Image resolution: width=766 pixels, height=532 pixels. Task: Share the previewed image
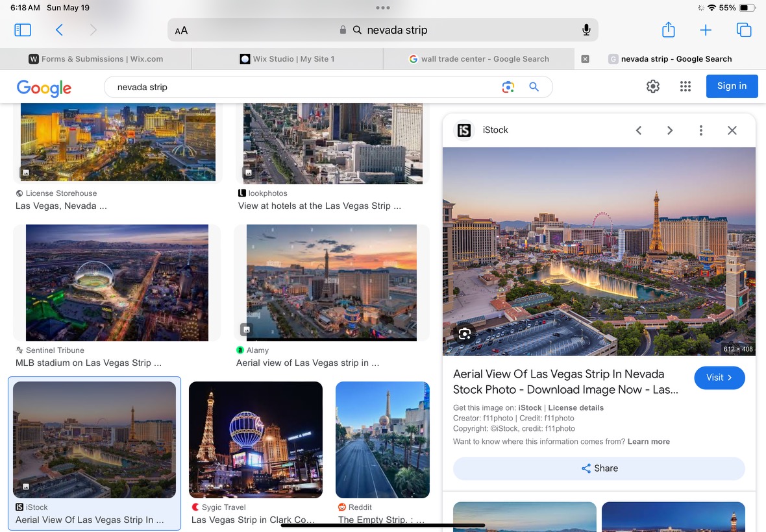599,468
